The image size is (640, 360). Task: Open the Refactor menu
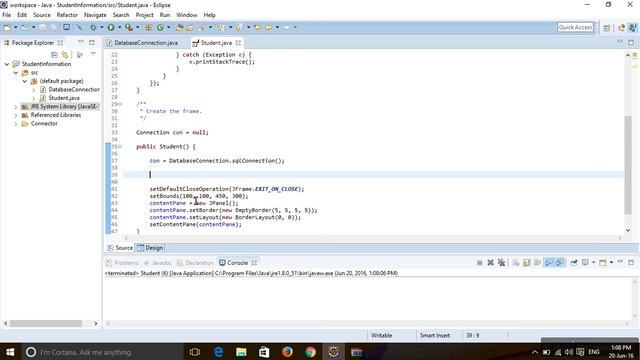click(x=67, y=15)
